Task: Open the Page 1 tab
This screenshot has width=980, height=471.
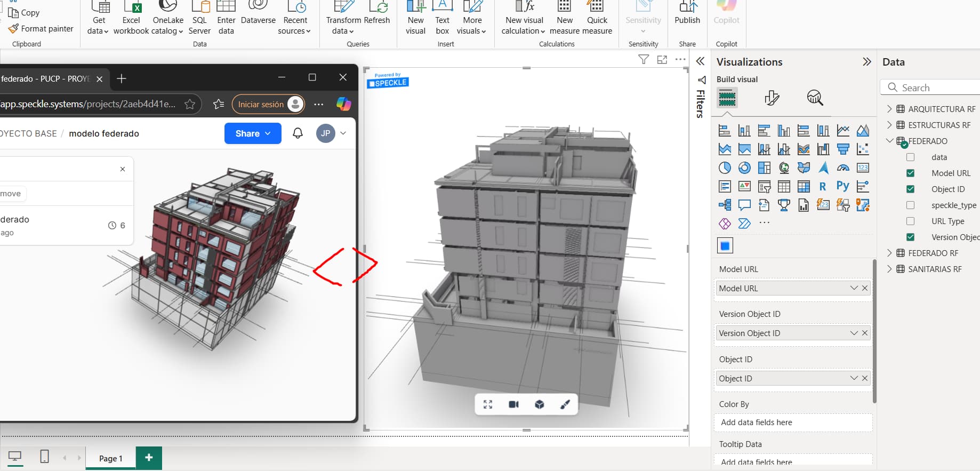Action: [110, 458]
